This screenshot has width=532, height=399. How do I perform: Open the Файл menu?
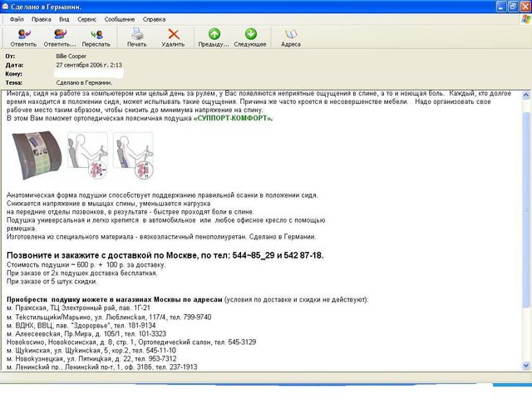point(17,18)
